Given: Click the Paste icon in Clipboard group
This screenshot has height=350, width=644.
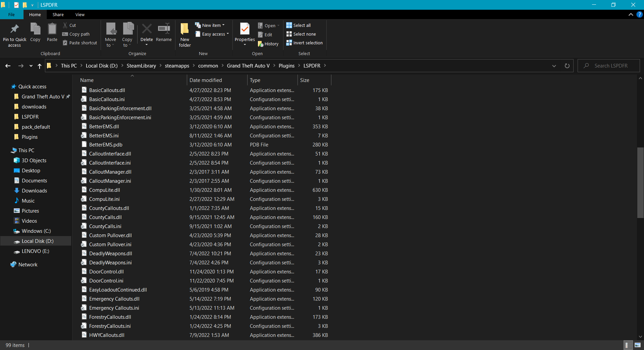Looking at the screenshot, I should click(52, 30).
